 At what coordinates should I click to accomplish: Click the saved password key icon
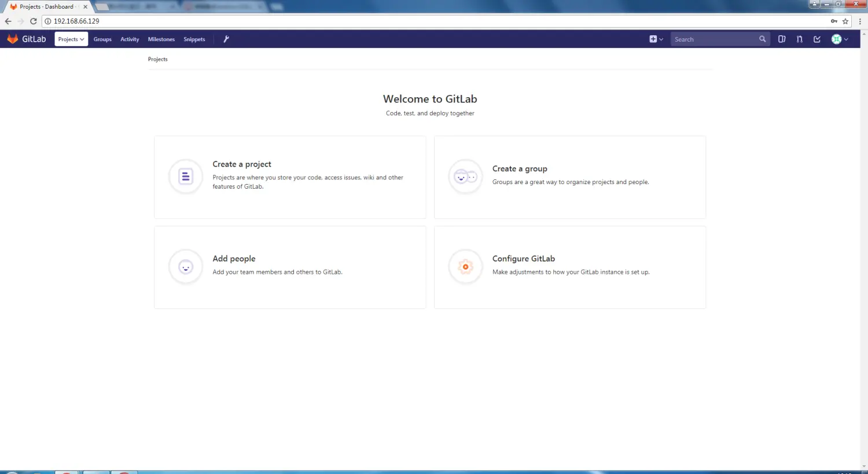coord(834,21)
